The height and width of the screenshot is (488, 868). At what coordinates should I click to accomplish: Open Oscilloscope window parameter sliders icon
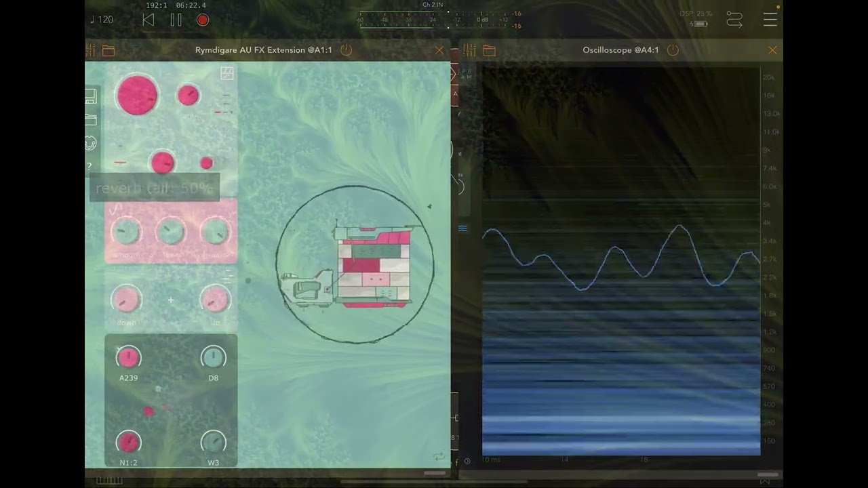point(470,50)
